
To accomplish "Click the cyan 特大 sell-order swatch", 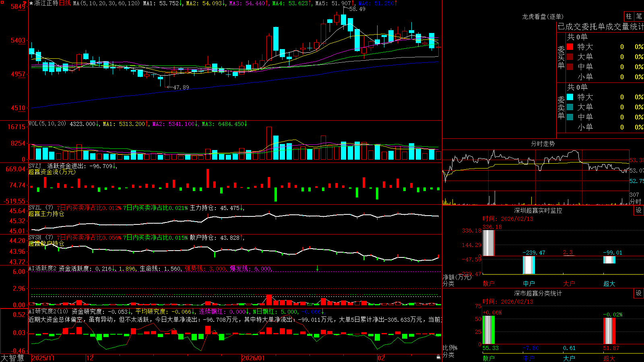I will coord(570,97).
